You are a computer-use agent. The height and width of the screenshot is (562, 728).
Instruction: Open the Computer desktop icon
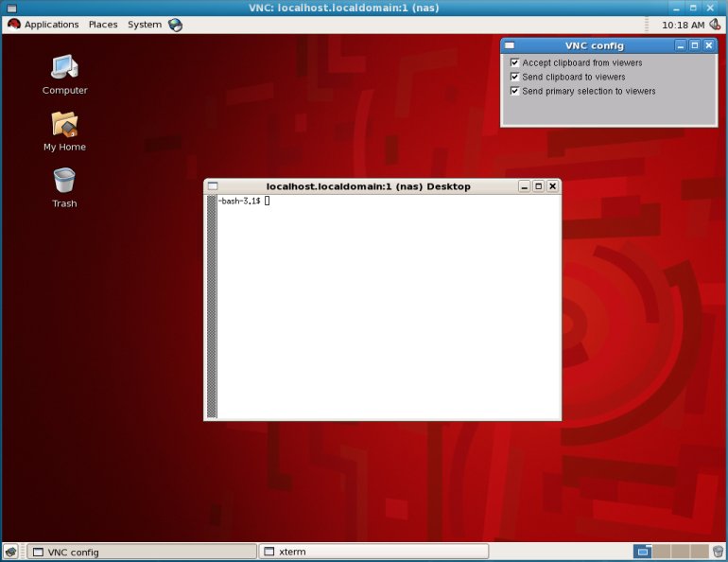64,67
